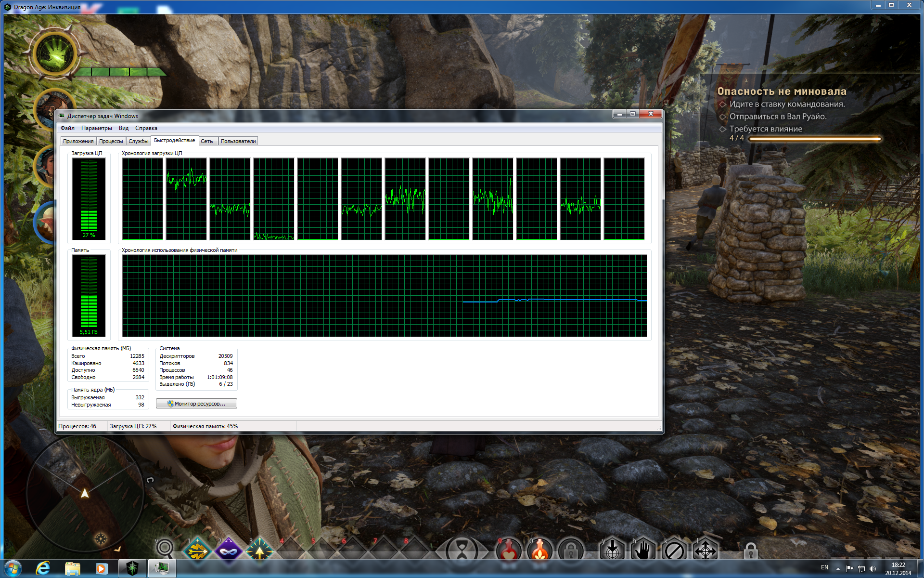The height and width of the screenshot is (578, 924).
Task: Open Internet Explorer from the taskbar
Action: [x=43, y=568]
